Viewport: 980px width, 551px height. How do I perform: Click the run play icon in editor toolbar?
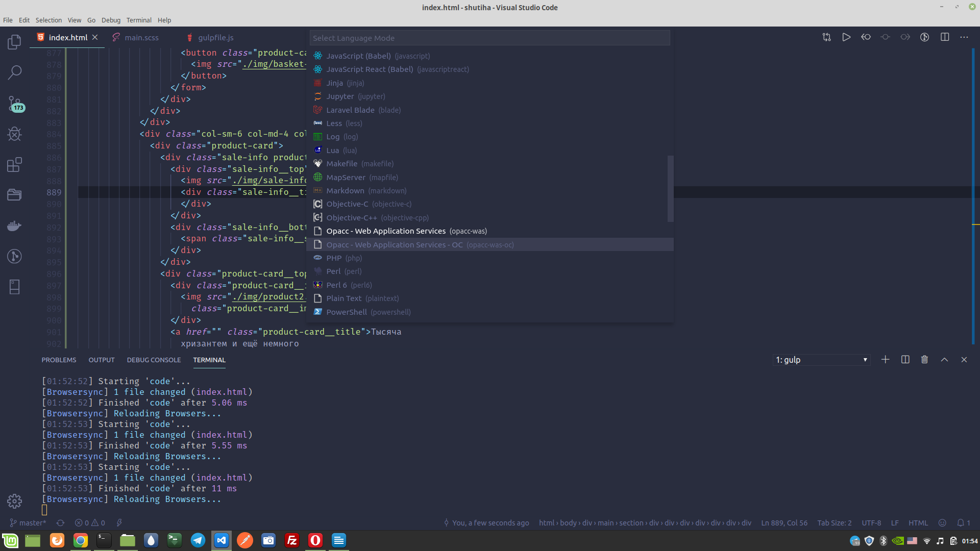[846, 37]
